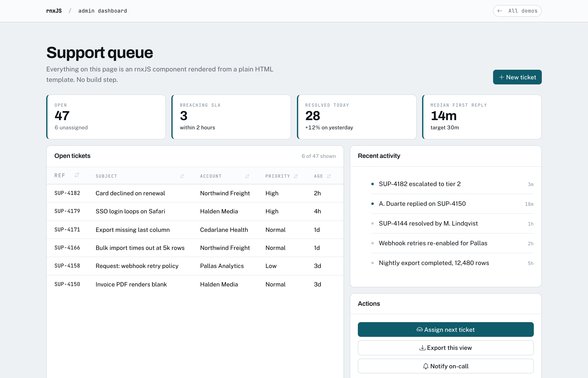Click the '4h' age cell

(x=317, y=211)
